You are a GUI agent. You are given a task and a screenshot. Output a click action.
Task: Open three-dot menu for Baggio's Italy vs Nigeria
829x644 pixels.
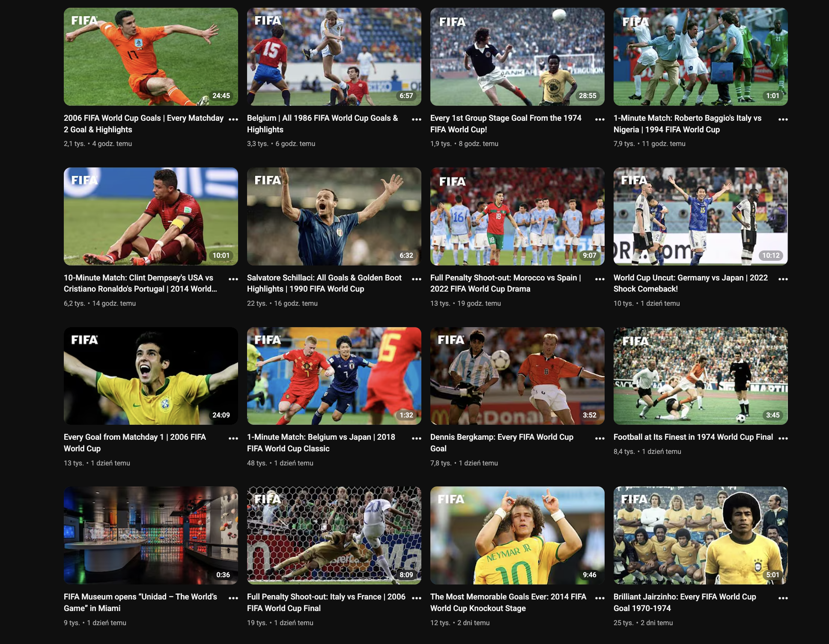tap(783, 119)
